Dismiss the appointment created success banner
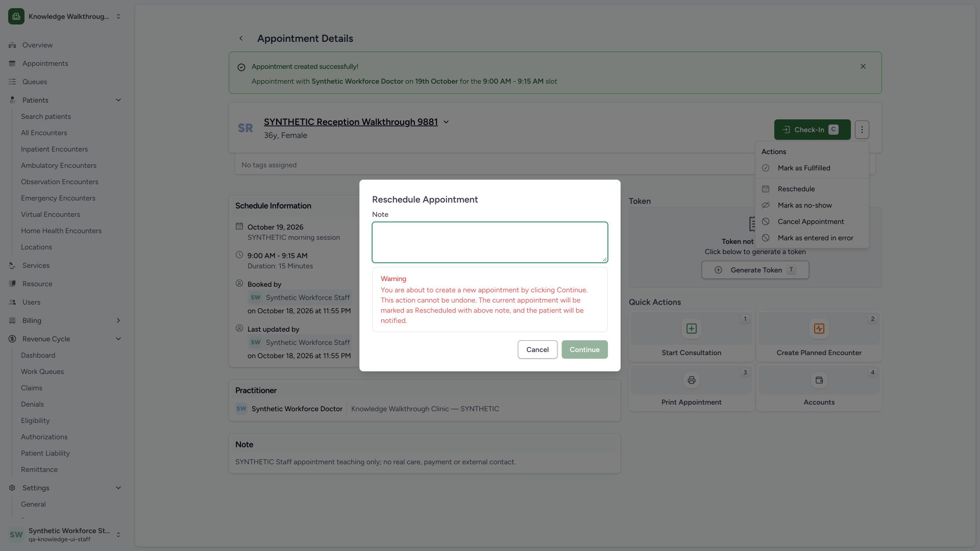Image resolution: width=980 pixels, height=551 pixels. click(x=863, y=66)
